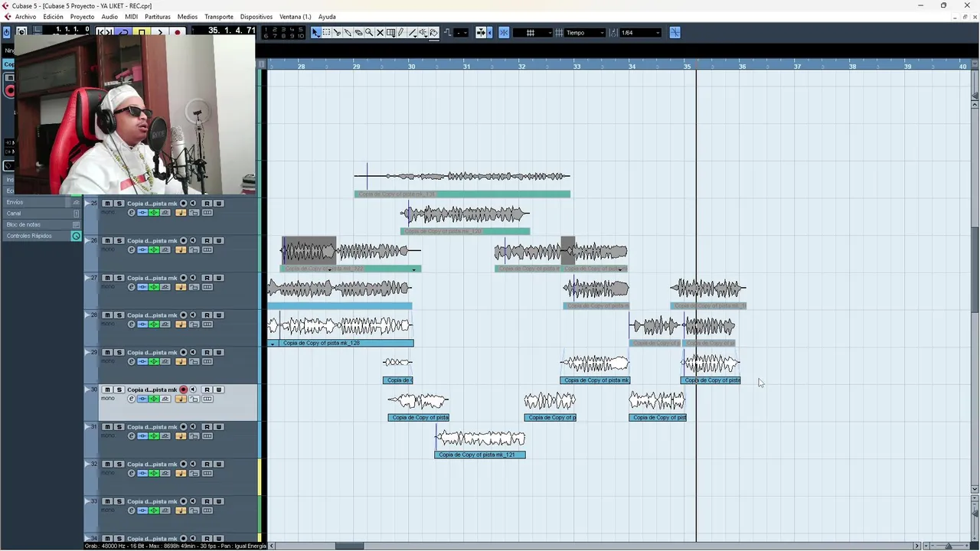Click ruler at bar 33
This screenshot has height=551, width=980.
tap(577, 67)
